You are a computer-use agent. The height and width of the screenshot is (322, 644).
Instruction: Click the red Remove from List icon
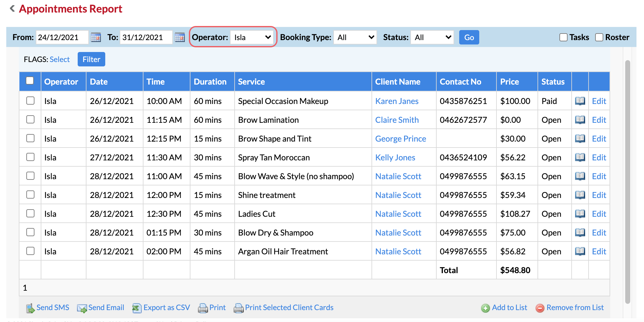tap(540, 308)
